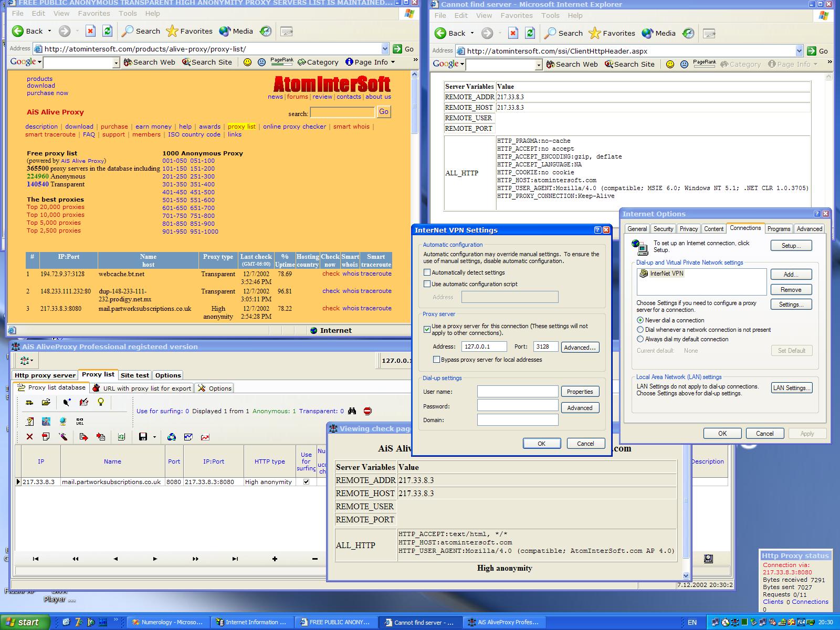Screen dimensions: 840x630
Task: Click the floppy disk save icon in AliveProxy
Action: click(x=143, y=437)
